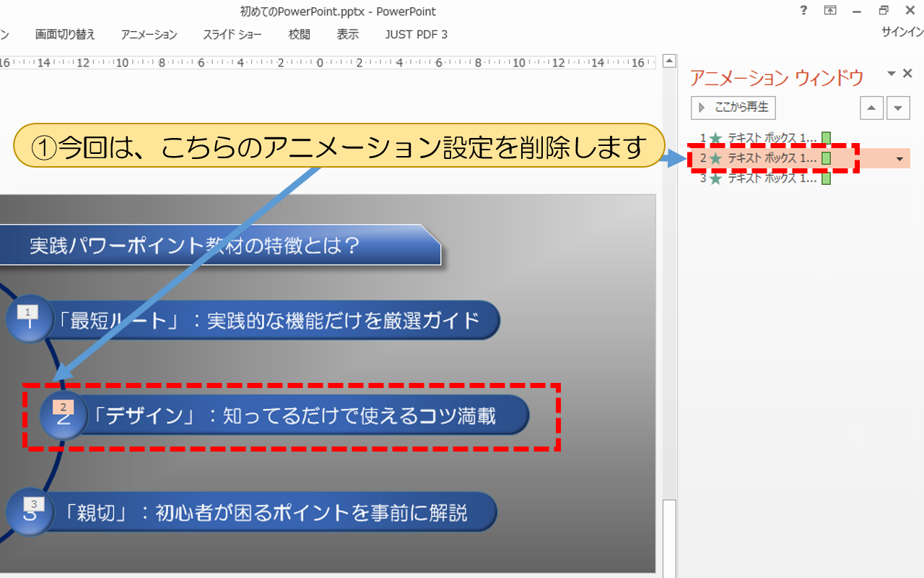Open ribbon display options icon
This screenshot has width=924, height=578.
[830, 11]
